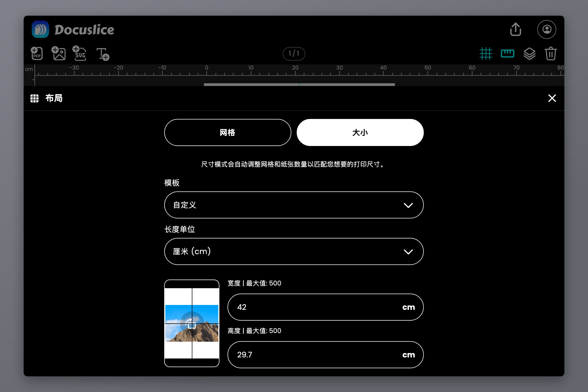Open the layers panel
The width and height of the screenshot is (588, 392).
tap(530, 54)
